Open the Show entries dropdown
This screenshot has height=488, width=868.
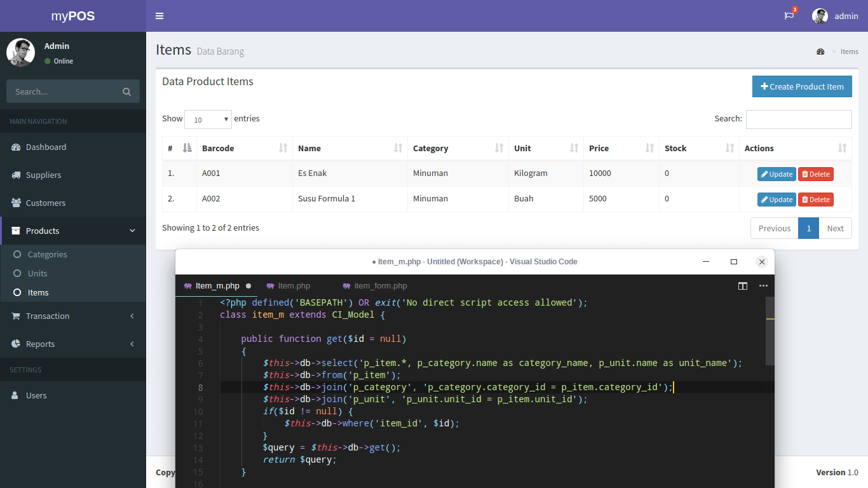(x=208, y=119)
